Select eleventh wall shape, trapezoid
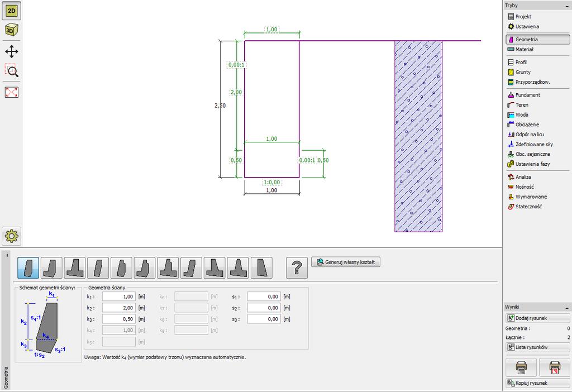Screen dimensions: 572x392 (x=261, y=268)
